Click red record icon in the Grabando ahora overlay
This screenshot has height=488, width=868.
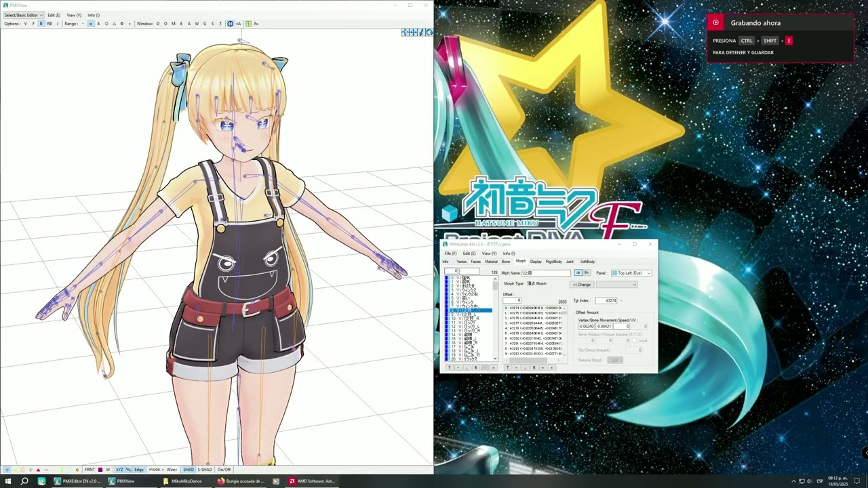[x=715, y=22]
